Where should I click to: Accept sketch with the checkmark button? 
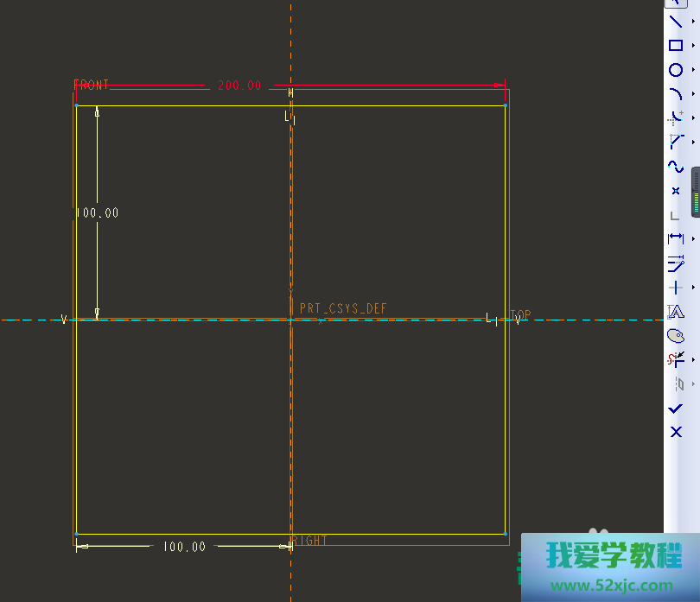(676, 408)
